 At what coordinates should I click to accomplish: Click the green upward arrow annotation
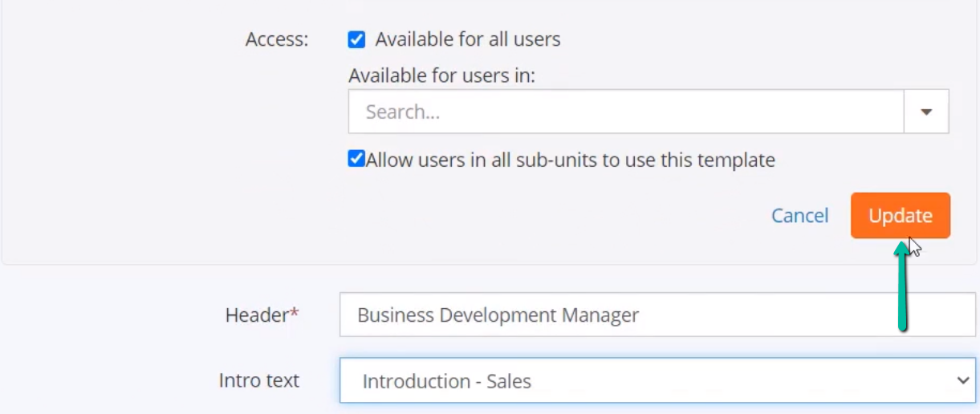click(903, 285)
